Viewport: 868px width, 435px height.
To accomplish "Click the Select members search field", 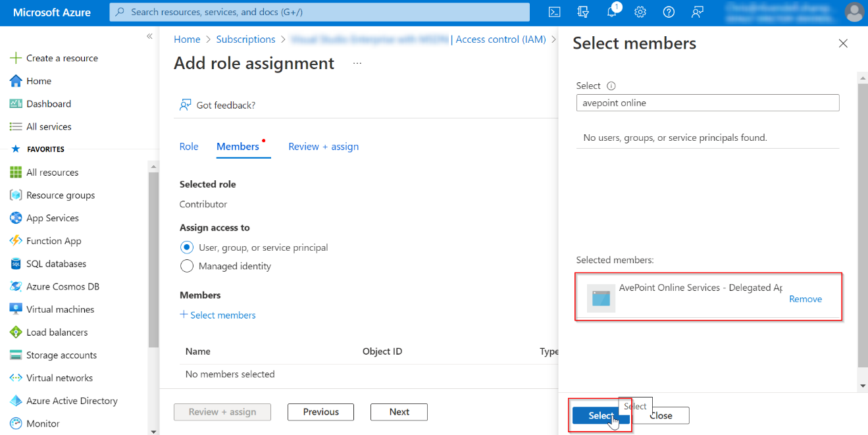I will [707, 103].
